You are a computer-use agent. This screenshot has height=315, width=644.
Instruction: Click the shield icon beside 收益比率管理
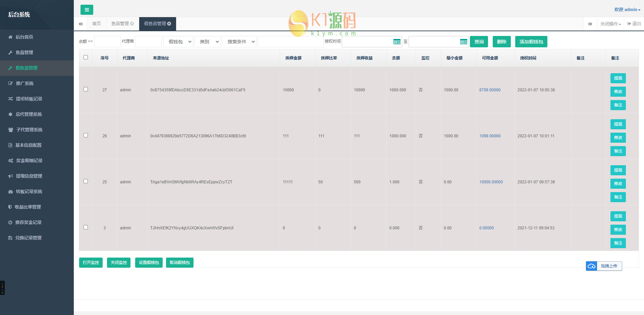coord(10,207)
